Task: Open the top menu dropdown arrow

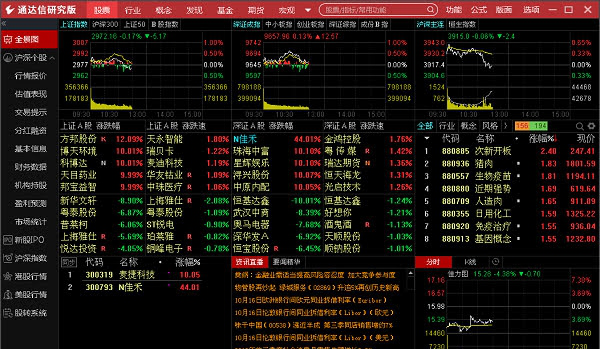Action: point(308,10)
